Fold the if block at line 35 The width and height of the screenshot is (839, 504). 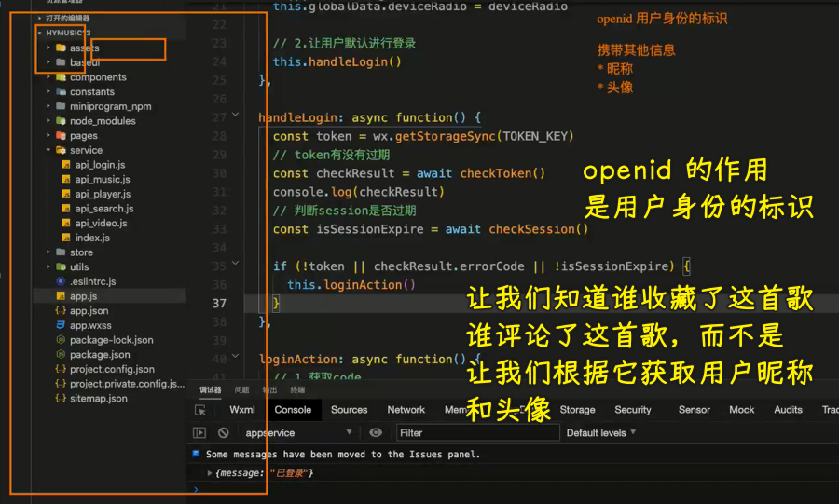tap(236, 263)
